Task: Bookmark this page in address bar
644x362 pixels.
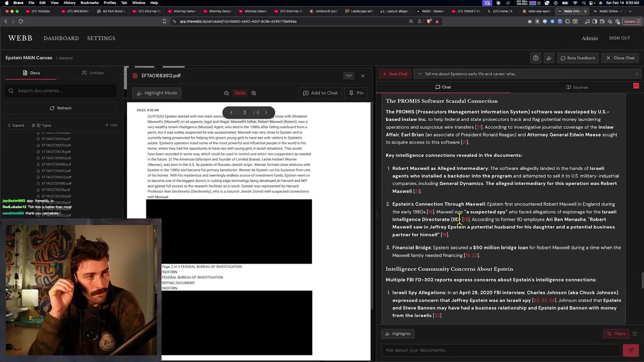Action: [x=165, y=21]
